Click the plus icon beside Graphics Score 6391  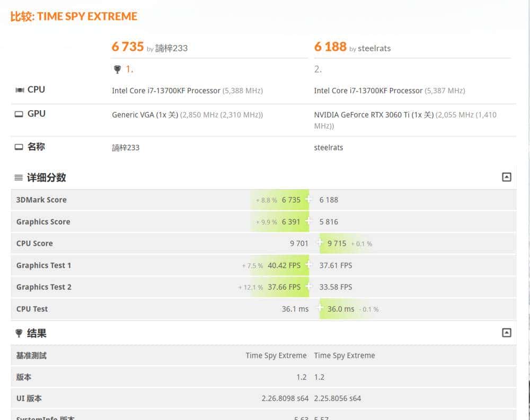pyautogui.click(x=309, y=221)
